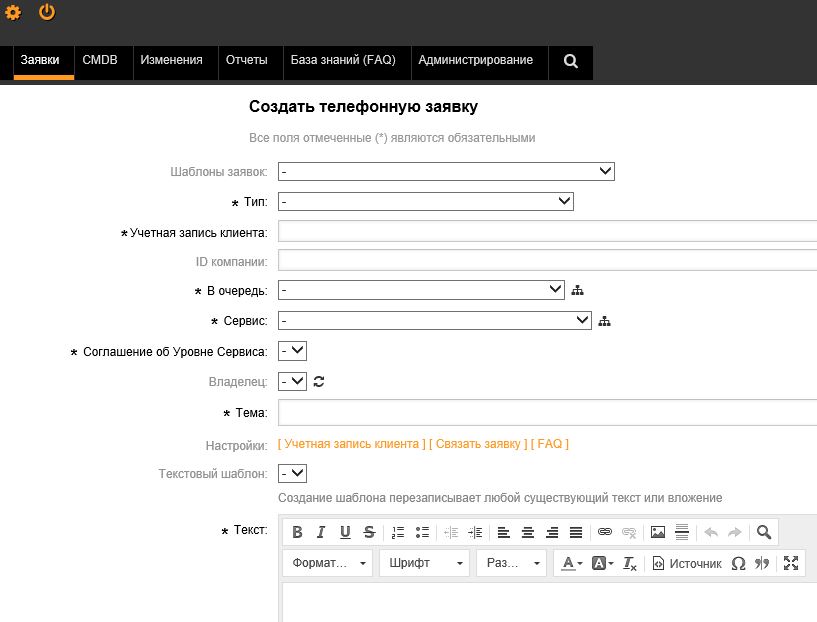The height and width of the screenshot is (622, 817).
Task: Insert special character via omega icon
Action: click(738, 563)
